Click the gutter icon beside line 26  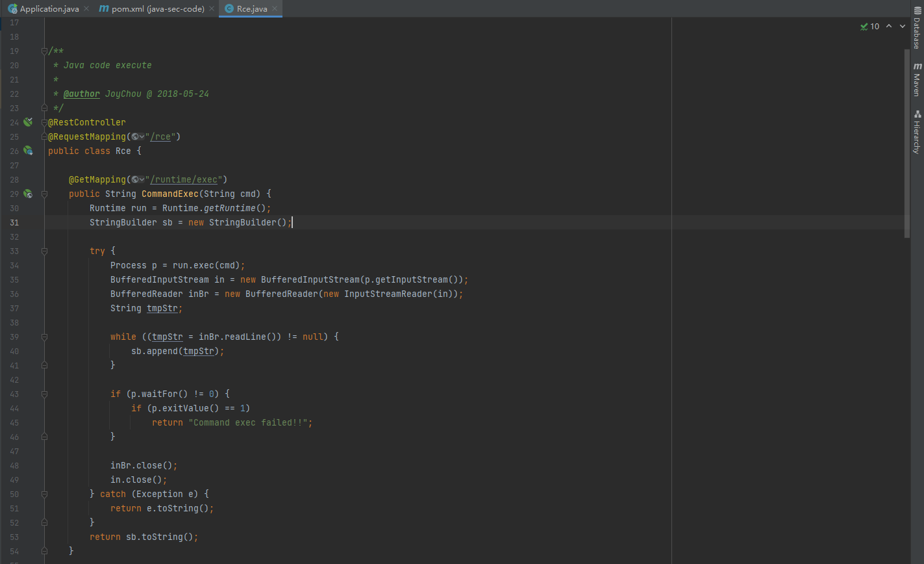28,151
